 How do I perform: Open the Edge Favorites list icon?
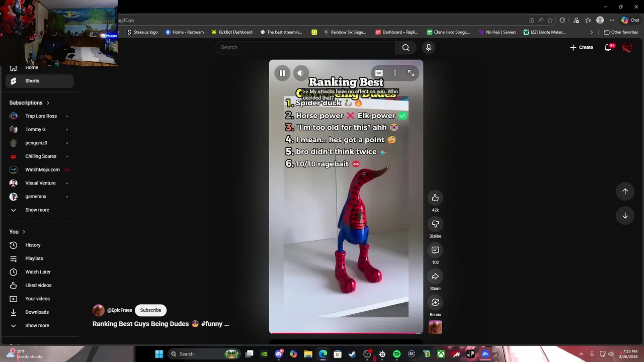coord(588,20)
